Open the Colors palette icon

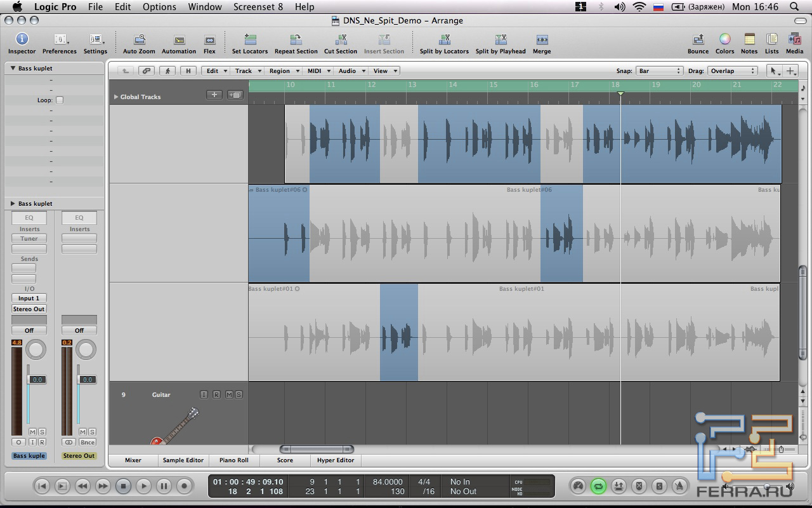(x=724, y=40)
